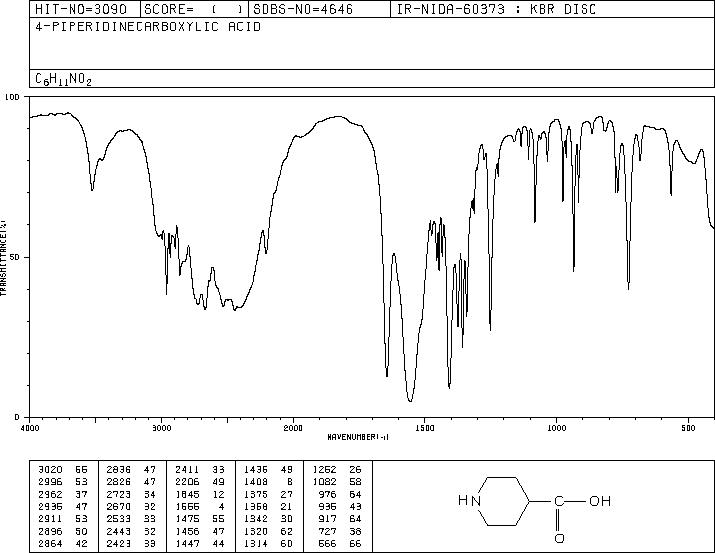Click the 2000 wavenumber axis label

coord(293,428)
